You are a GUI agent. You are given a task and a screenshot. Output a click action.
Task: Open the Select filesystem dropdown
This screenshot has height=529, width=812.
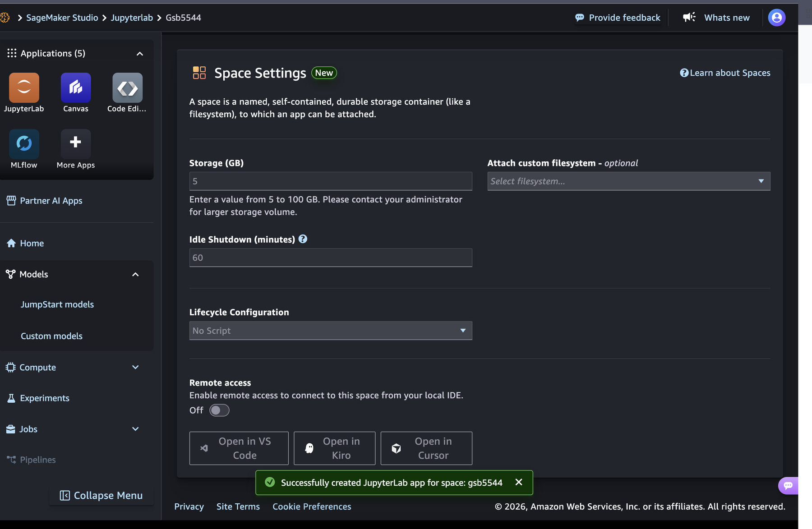[628, 181]
